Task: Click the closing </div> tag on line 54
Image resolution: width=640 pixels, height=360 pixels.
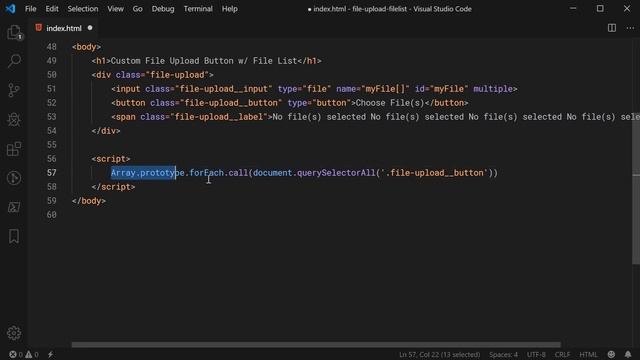Action: (x=106, y=131)
